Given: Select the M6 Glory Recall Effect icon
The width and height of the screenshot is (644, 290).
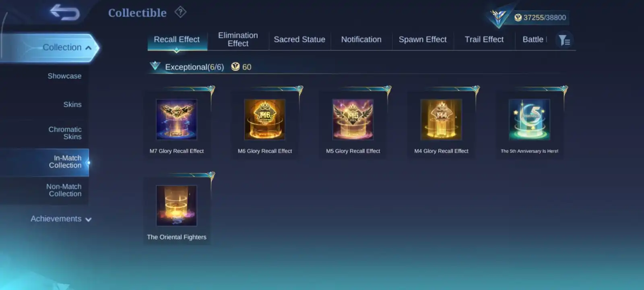Looking at the screenshot, I should (265, 120).
